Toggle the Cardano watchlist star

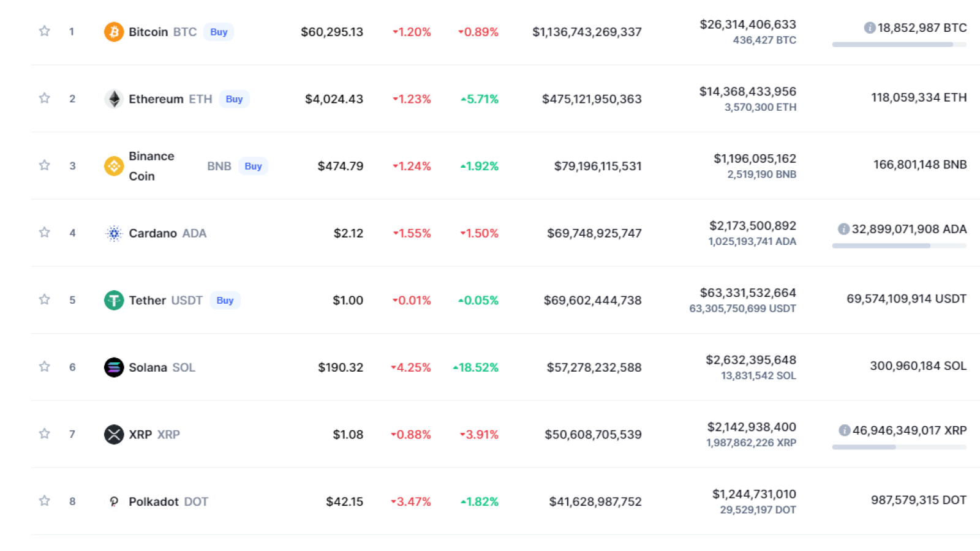coord(44,232)
